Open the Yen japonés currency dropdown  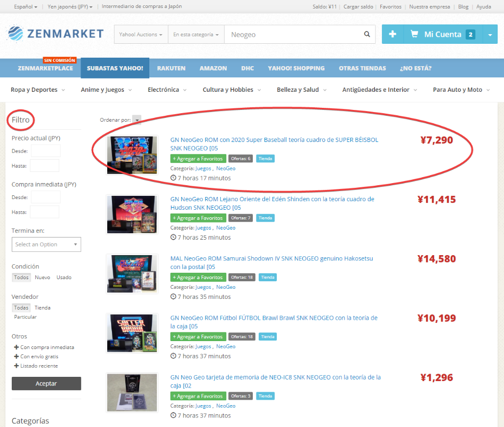(x=70, y=6)
